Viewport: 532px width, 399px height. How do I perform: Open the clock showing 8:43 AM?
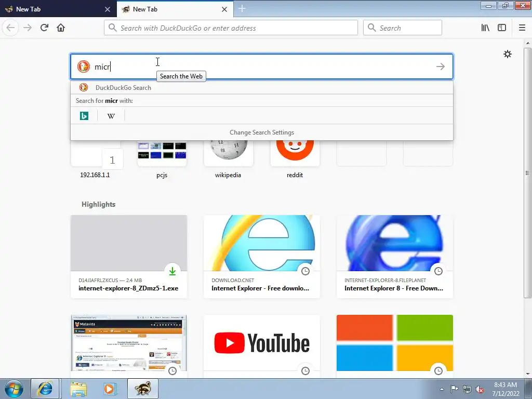[x=506, y=389]
